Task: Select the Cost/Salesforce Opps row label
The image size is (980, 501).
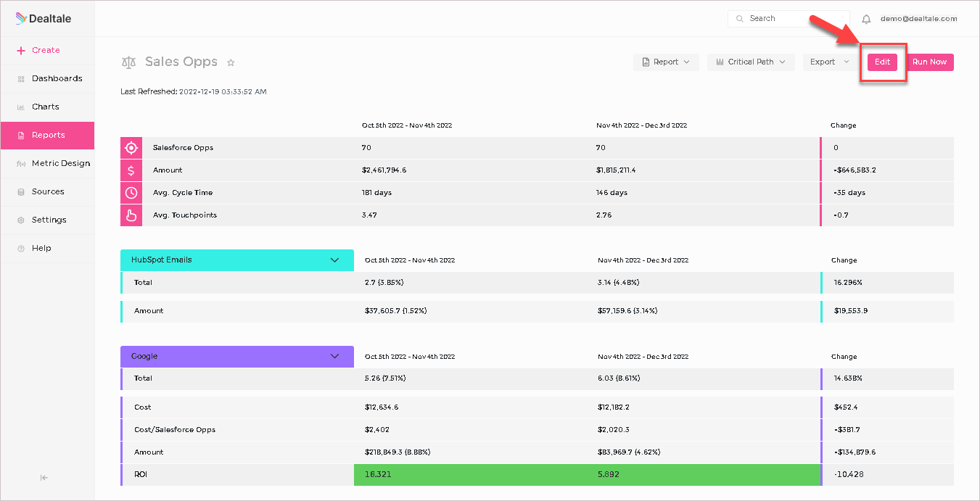Action: [175, 430]
